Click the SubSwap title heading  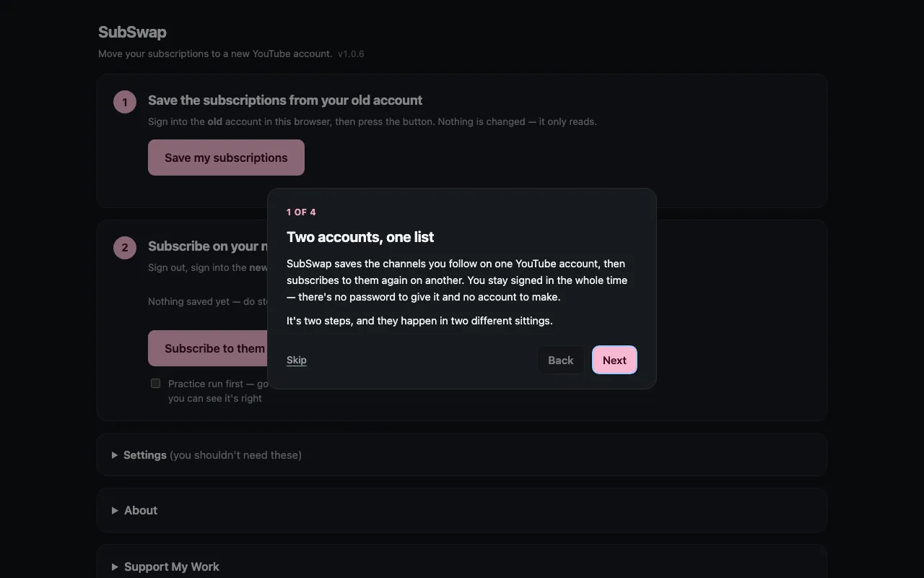click(x=132, y=32)
